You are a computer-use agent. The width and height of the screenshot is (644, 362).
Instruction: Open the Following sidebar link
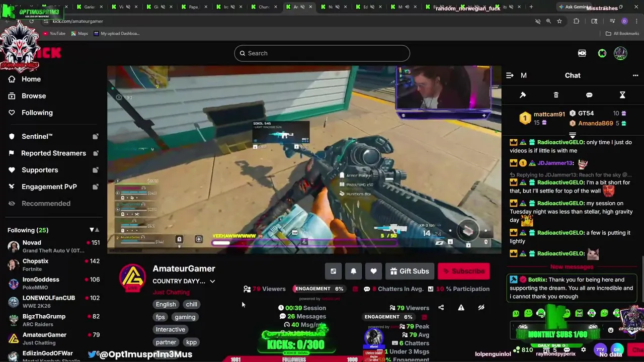point(37,113)
